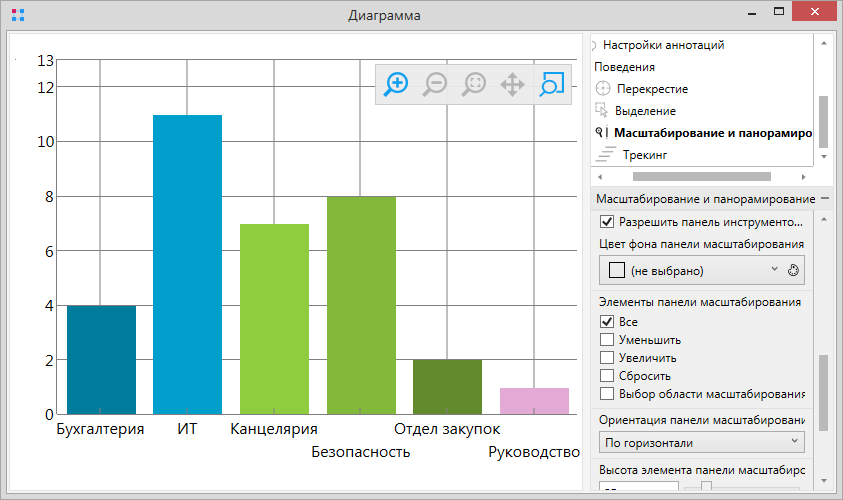Screen dimensions: 843x500
Task: Select the pan arrows tool
Action: click(x=512, y=85)
